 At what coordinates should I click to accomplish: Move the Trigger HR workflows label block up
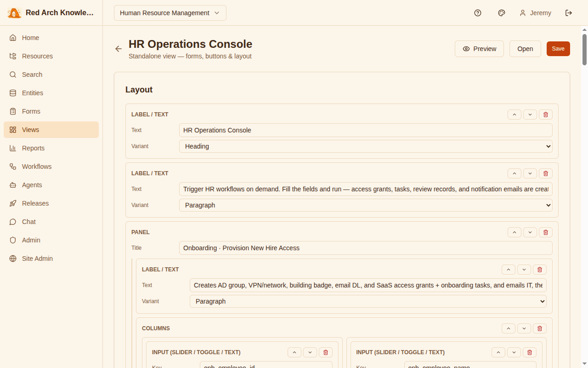click(514, 173)
